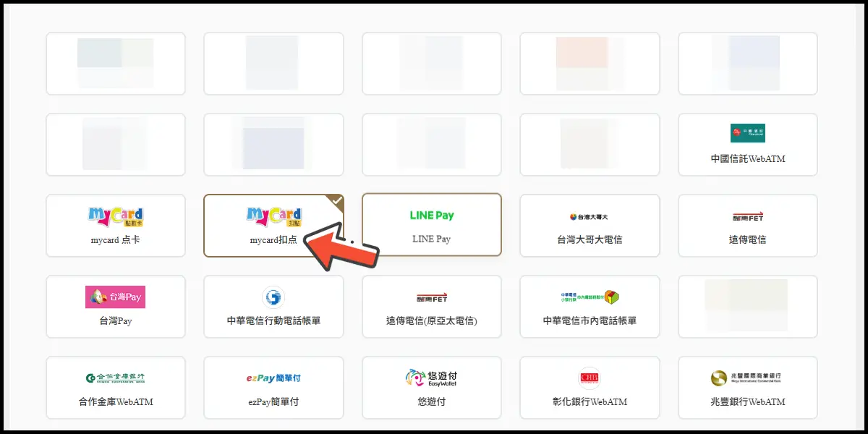This screenshot has width=868, height=434.
Task: Select 彰化銀行WebATM payment option
Action: pos(590,387)
